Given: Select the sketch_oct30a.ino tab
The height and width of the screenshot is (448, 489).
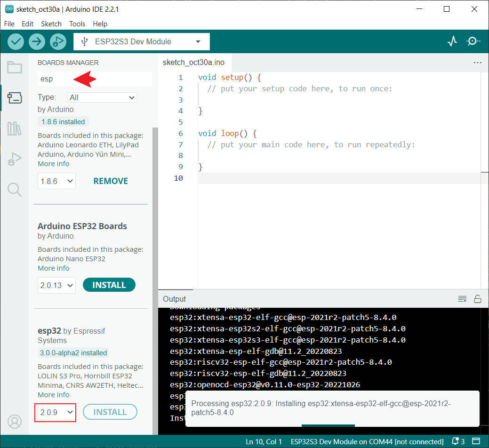Looking at the screenshot, I should 193,62.
